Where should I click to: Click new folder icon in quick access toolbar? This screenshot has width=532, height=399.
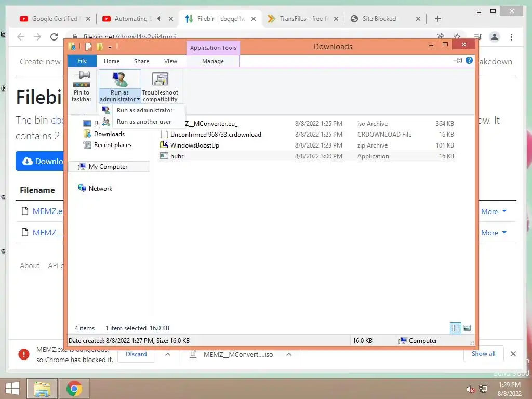pyautogui.click(x=99, y=47)
